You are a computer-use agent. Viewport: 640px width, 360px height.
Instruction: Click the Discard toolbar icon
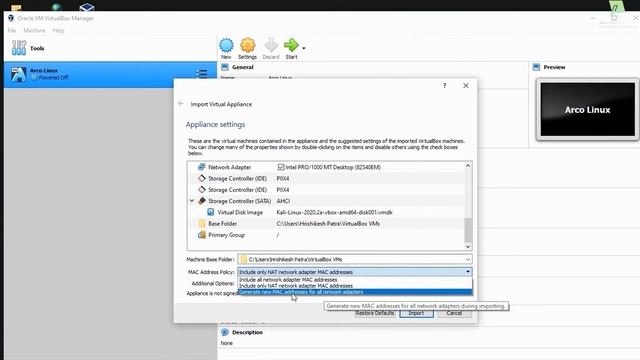(x=271, y=45)
